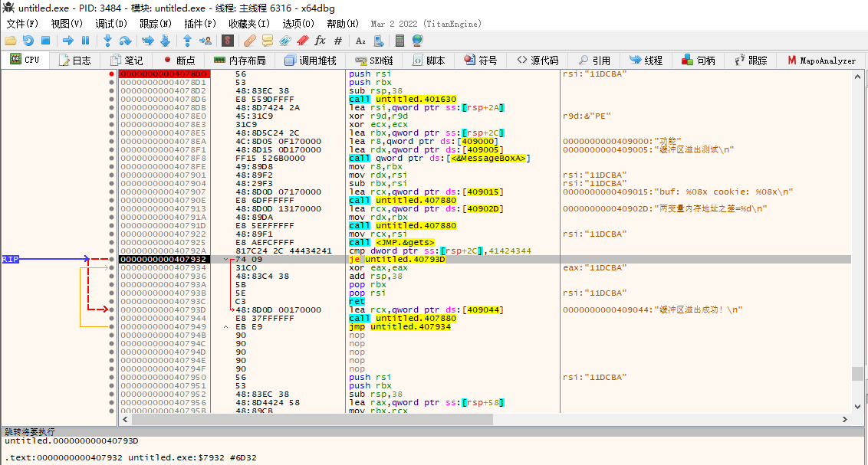
Task: Click the Trace Into icon
Action: 148,41
